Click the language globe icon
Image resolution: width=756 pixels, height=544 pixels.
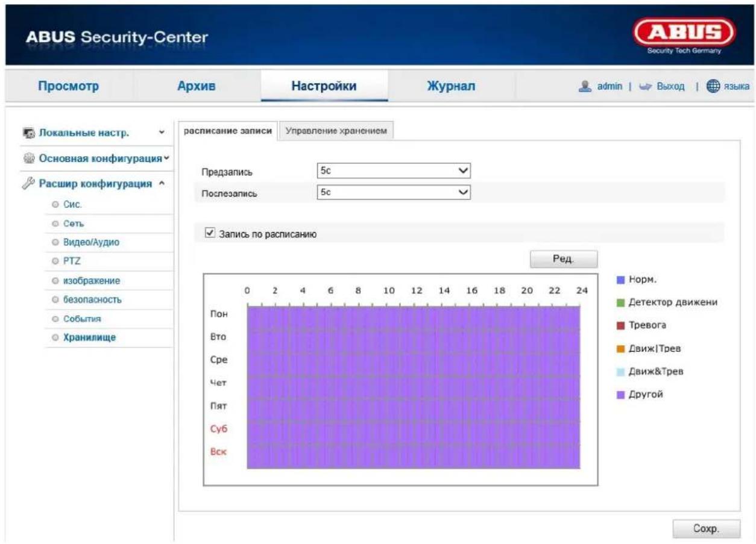click(x=713, y=87)
